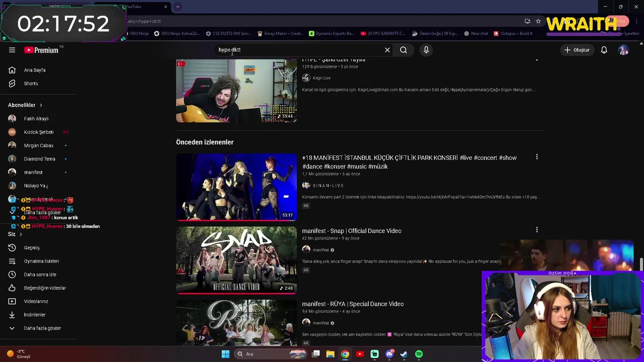Open the 2X FPS GARANTİ bookmark
The image size is (644, 362).
[x=383, y=34]
